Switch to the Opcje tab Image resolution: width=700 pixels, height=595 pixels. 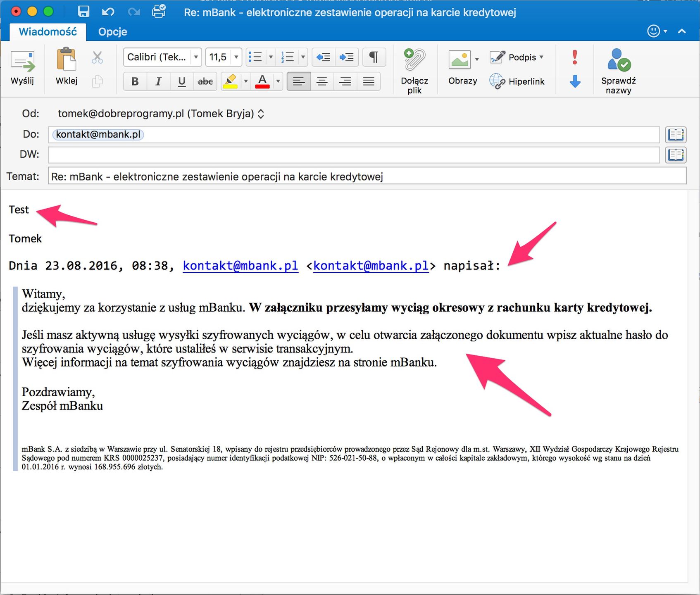[x=112, y=32]
